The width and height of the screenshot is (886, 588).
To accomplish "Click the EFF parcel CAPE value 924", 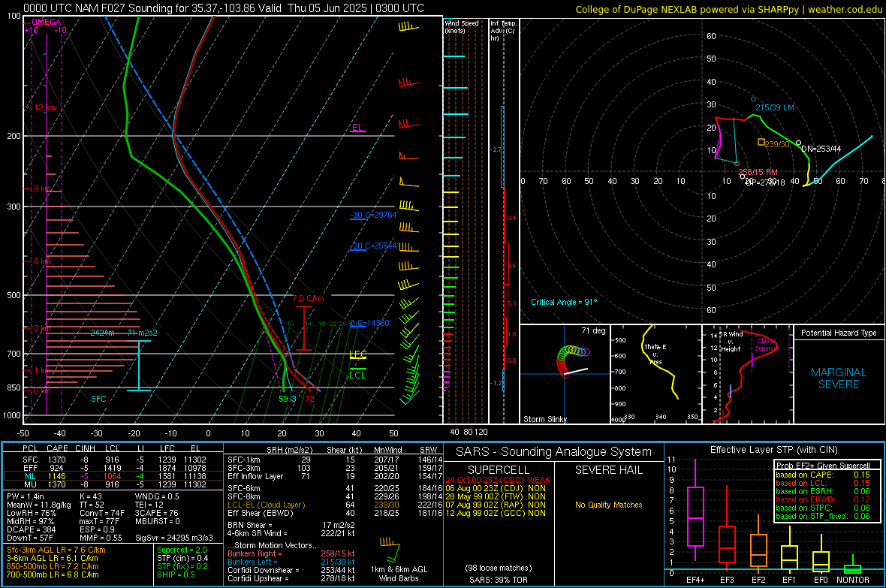I will tap(56, 468).
